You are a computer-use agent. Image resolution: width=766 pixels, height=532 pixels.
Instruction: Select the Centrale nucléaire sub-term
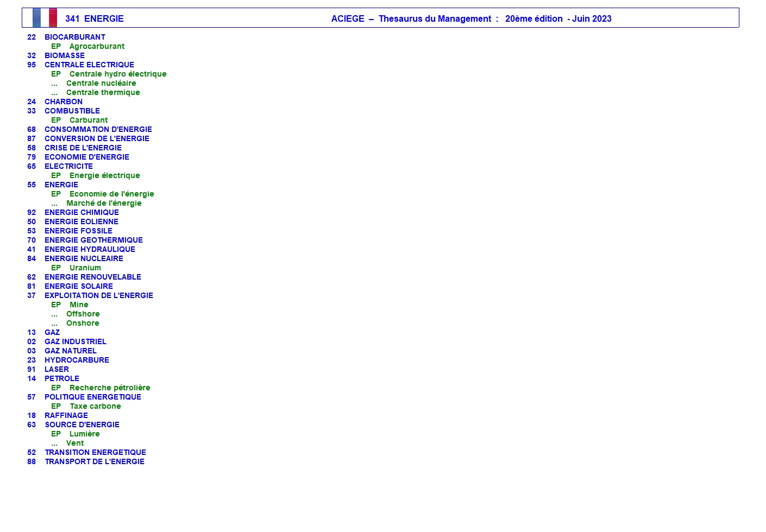pyautogui.click(x=101, y=83)
